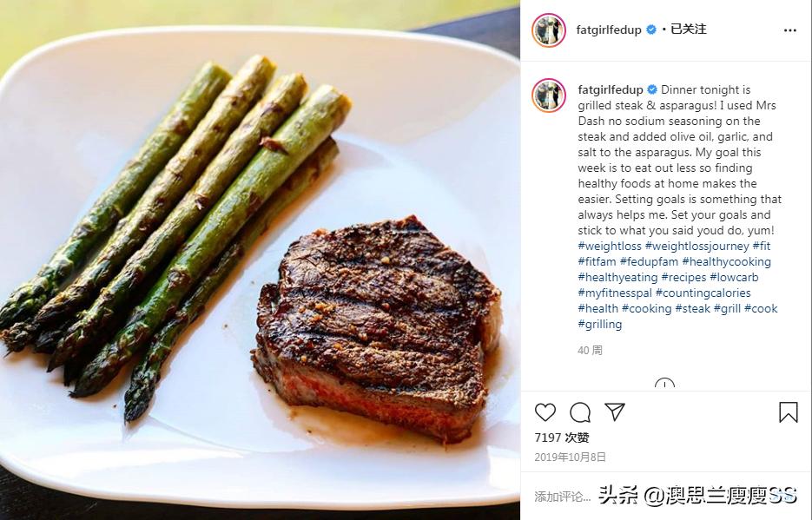Image resolution: width=812 pixels, height=520 pixels.
Task: Open the #weightloss hashtag
Action: 610,246
